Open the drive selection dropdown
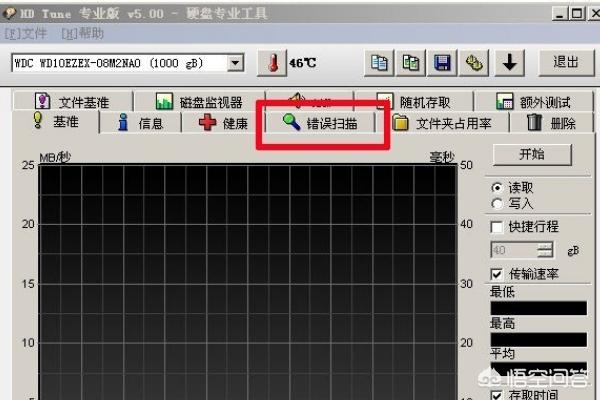The height and width of the screenshot is (400, 600). [x=235, y=63]
